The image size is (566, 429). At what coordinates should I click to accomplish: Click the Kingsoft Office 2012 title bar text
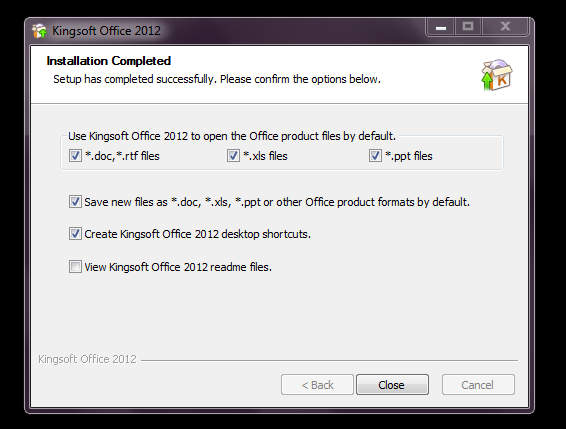pos(106,31)
